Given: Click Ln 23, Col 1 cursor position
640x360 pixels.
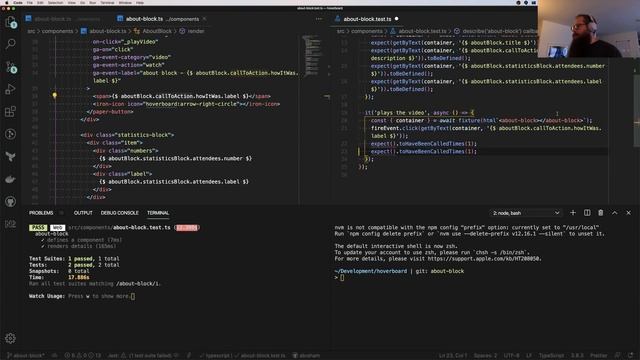Looking at the screenshot, I should pos(453,356).
